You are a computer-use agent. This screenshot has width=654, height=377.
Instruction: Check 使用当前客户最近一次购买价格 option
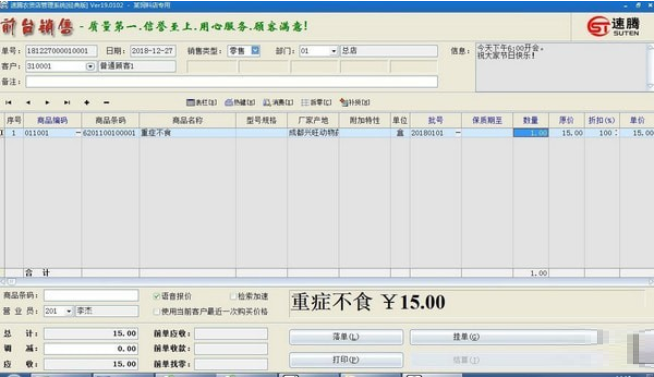tap(156, 312)
